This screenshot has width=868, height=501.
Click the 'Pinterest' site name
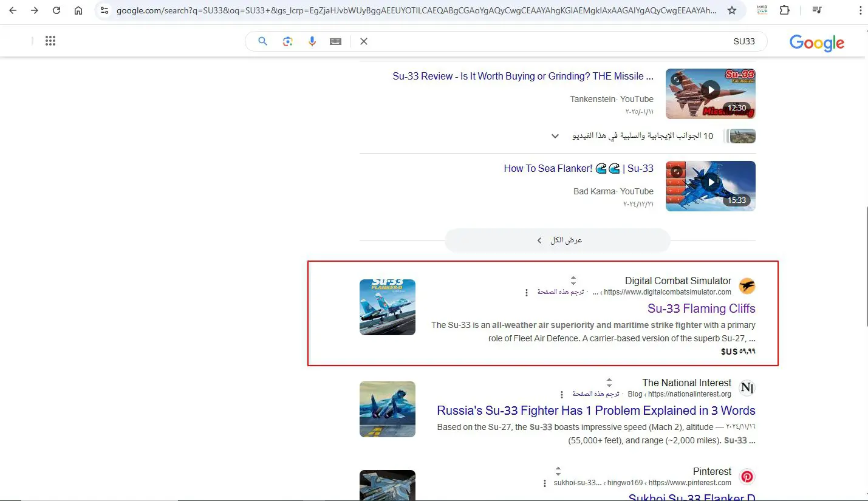click(712, 472)
